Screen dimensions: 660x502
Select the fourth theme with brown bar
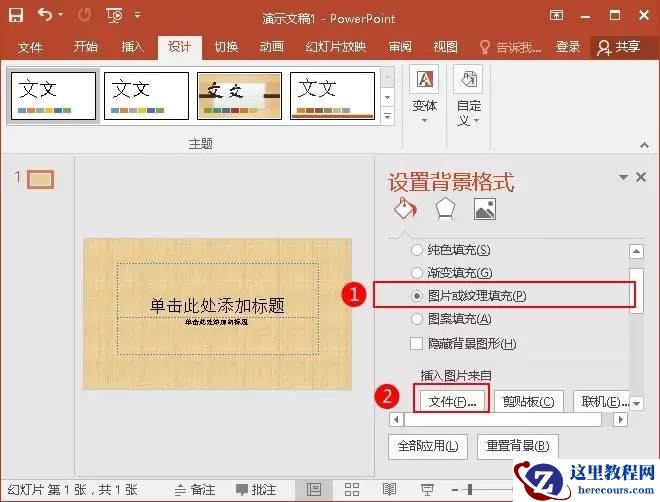[332, 96]
